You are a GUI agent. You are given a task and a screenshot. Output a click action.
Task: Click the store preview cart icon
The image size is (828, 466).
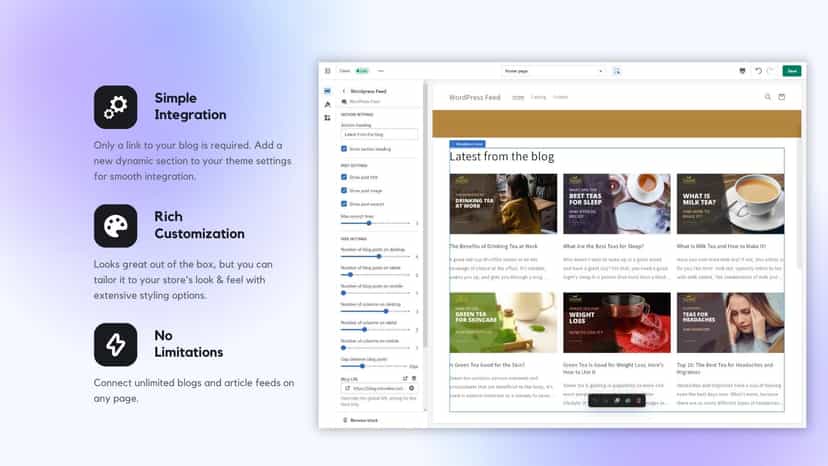[782, 97]
